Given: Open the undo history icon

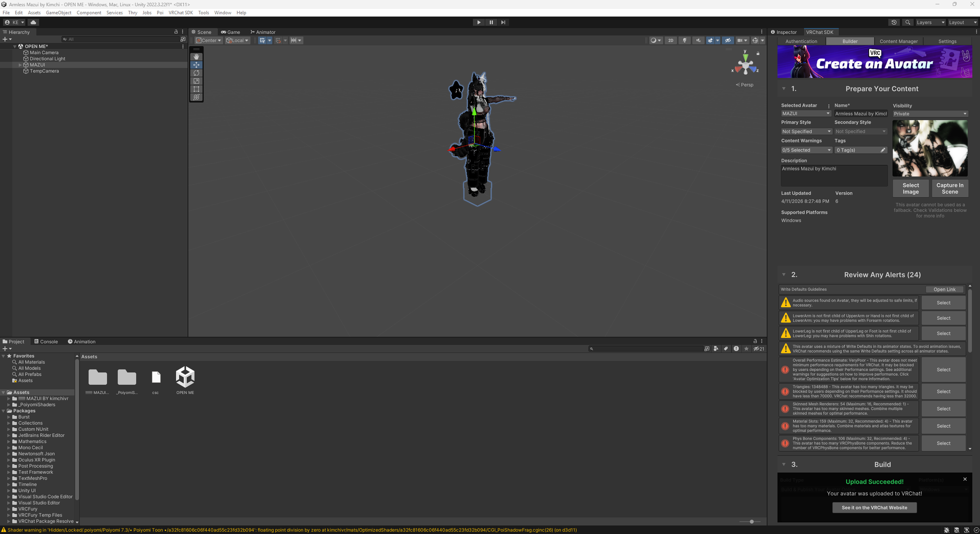Looking at the screenshot, I should pos(894,23).
